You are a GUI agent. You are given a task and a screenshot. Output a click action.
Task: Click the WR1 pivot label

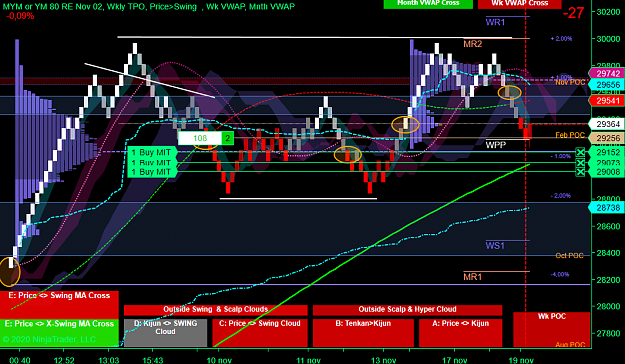[x=495, y=22]
